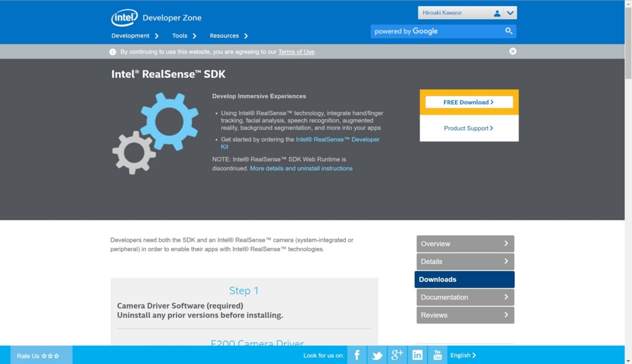The height and width of the screenshot is (364, 632).
Task: Click the blue gear SDK graphic
Action: tap(169, 122)
